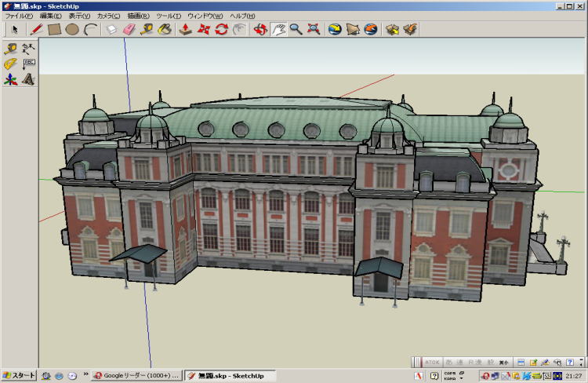Activate the Paint Bucket tool
The height and width of the screenshot is (383, 588).
165,30
